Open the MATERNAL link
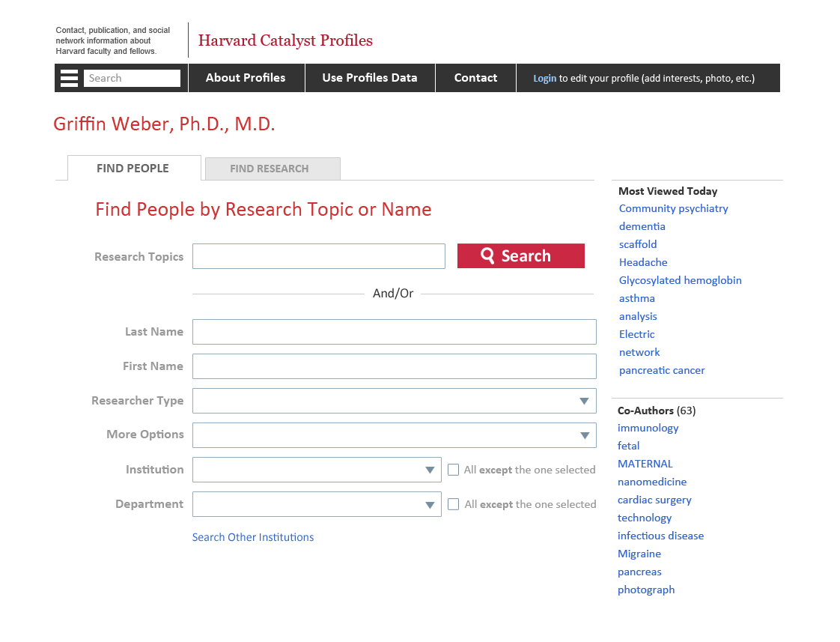Screen dimensions: 840x642 pyautogui.click(x=645, y=464)
